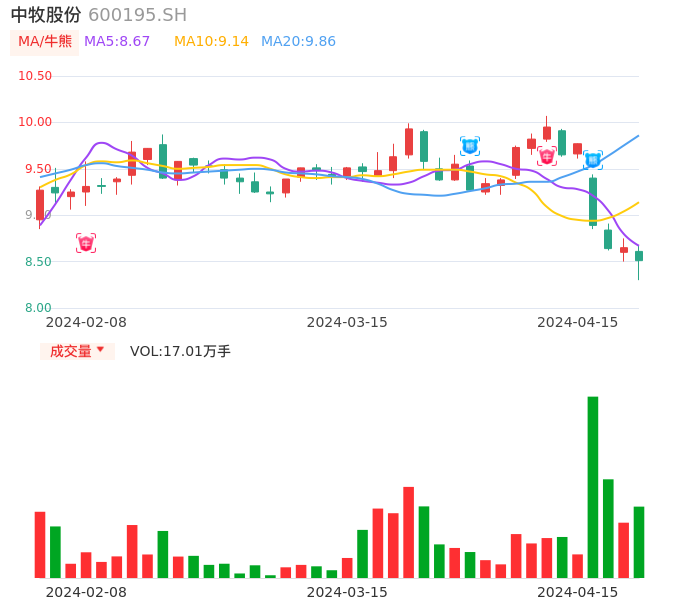Click the tallest green volume bar
The image size is (686, 606).
[593, 486]
